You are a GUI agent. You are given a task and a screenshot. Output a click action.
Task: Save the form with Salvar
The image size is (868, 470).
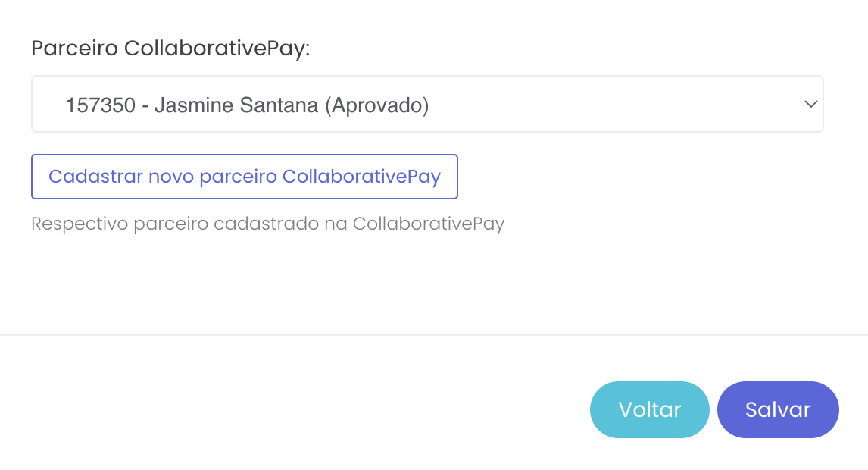pos(778,409)
